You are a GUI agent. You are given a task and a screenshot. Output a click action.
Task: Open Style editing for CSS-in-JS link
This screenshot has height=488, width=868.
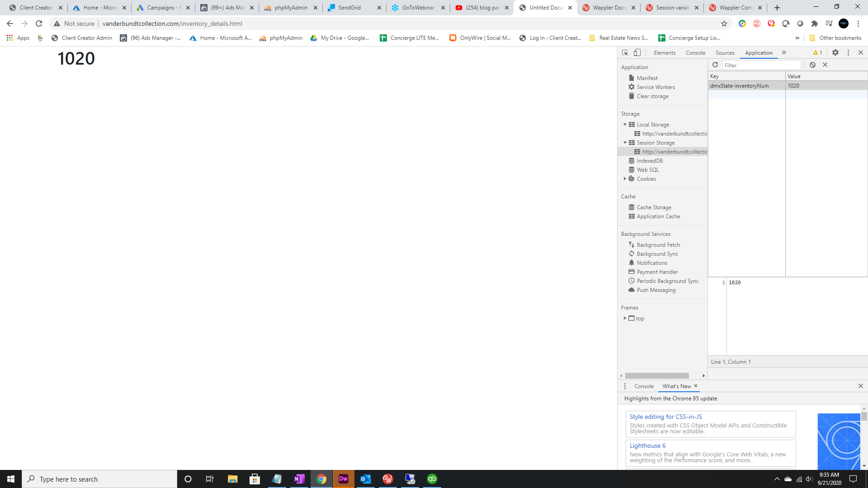(x=665, y=417)
